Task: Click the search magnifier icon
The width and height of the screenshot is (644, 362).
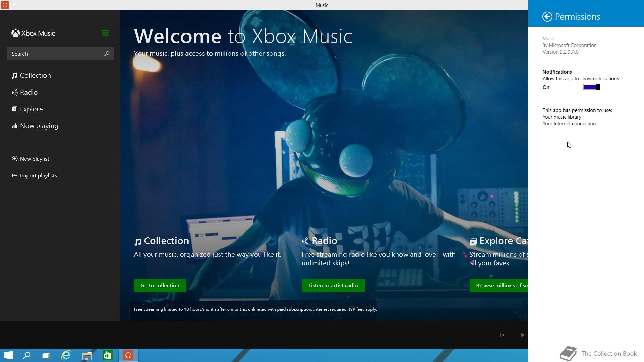Action: [107, 54]
